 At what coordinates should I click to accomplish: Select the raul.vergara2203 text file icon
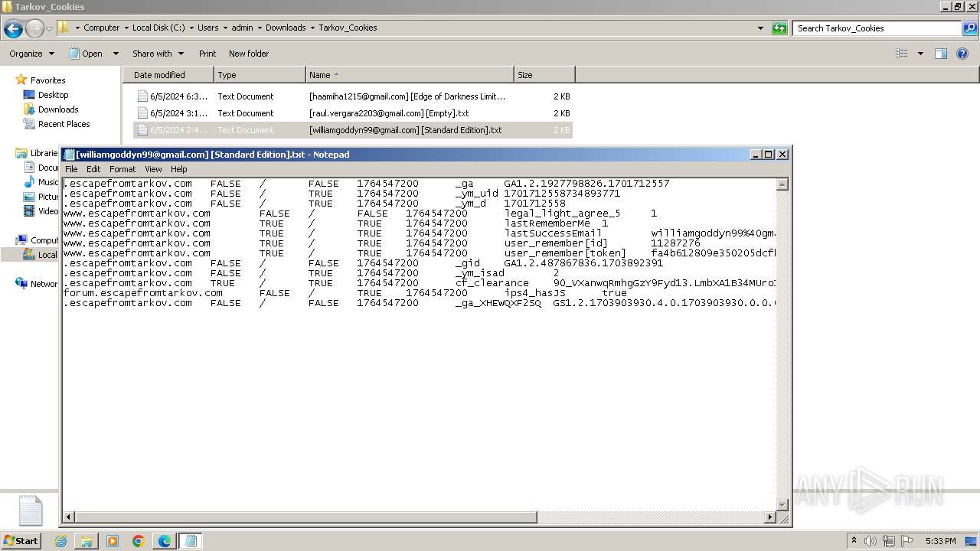[142, 113]
